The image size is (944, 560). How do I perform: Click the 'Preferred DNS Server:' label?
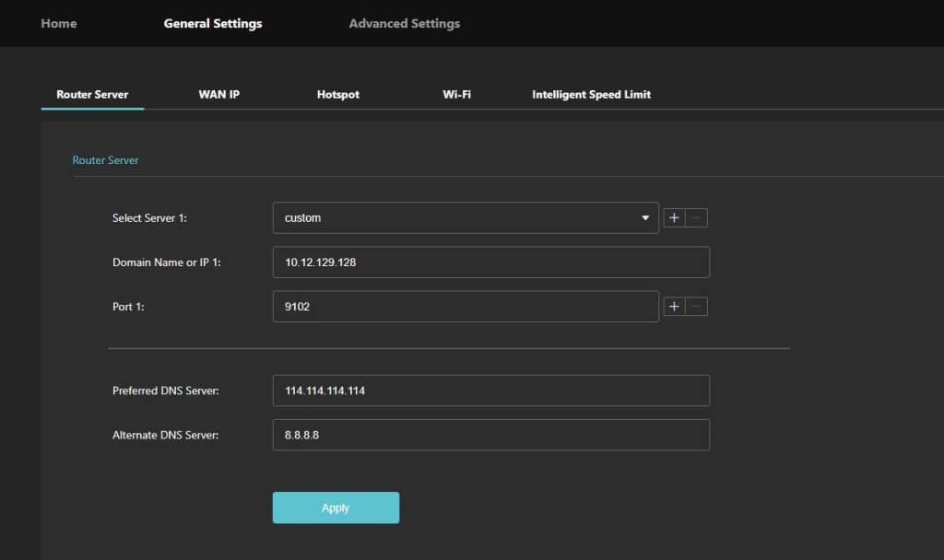coord(166,391)
